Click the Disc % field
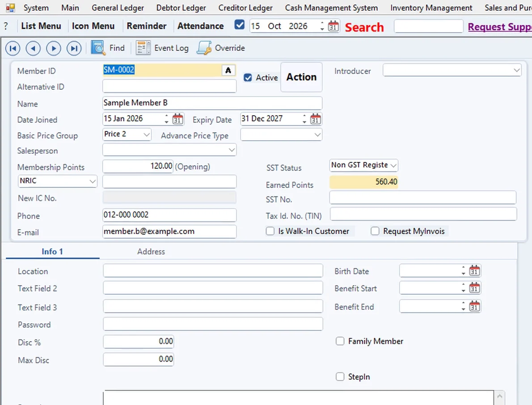This screenshot has height=405, width=532. [x=139, y=341]
